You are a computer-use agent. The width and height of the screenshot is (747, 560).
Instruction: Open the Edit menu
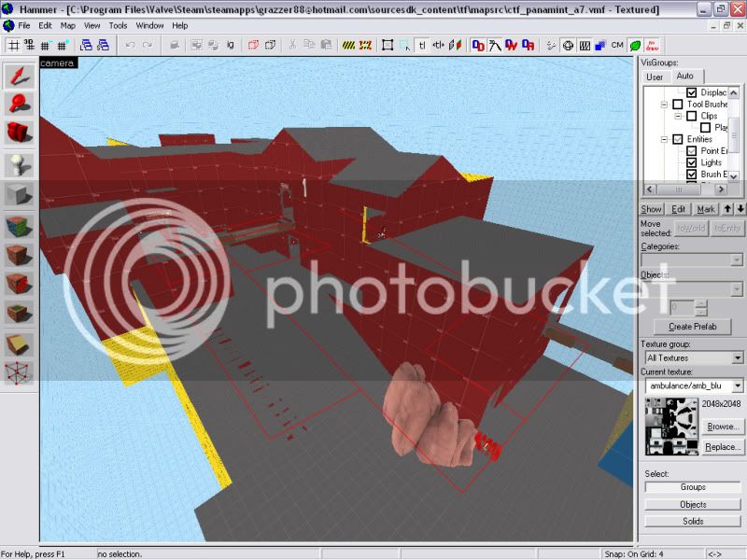click(x=45, y=26)
